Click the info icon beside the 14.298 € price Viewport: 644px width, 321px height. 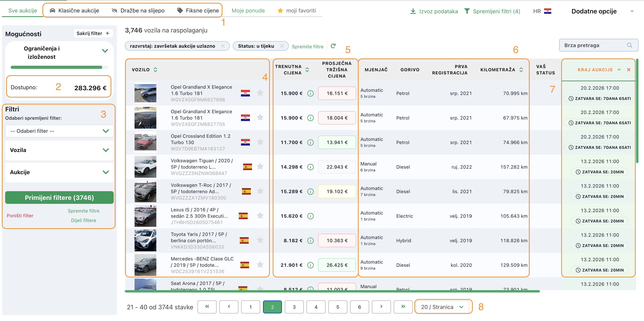coord(310,167)
